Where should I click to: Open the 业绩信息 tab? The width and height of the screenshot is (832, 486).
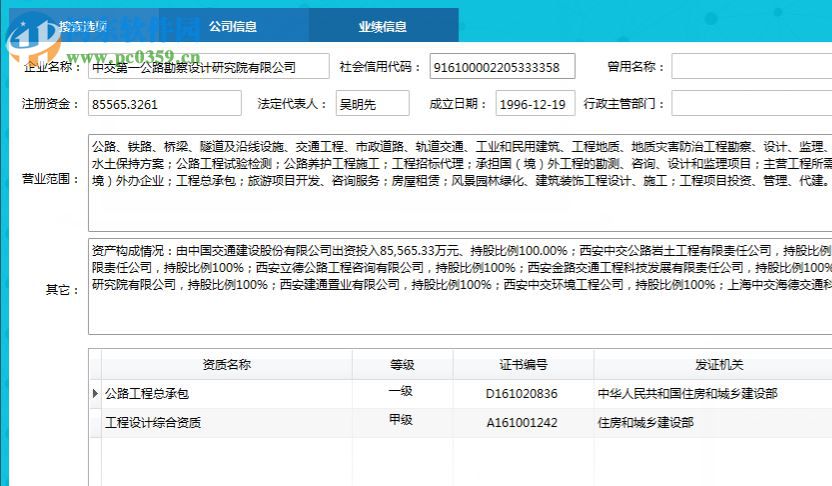pyautogui.click(x=383, y=25)
